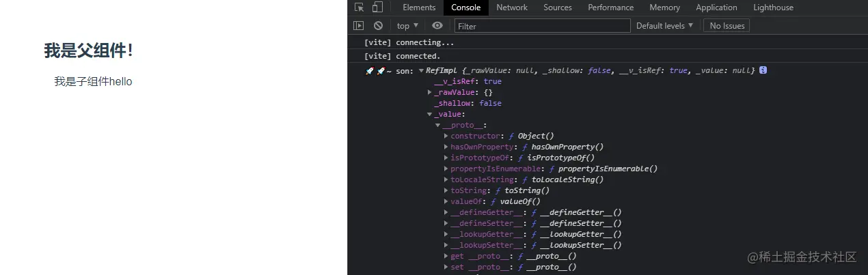868x275 pixels.
Task: Switch to the Application tab
Action: [716, 8]
